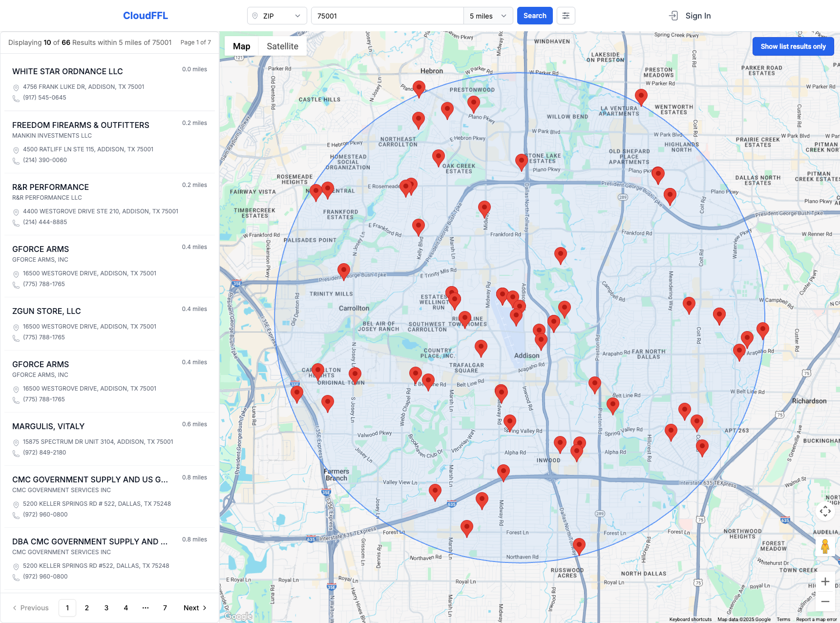Viewport: 840px width, 623px height.
Task: Select map marker on Interstate 635 near Inwood
Action: [x=504, y=473]
